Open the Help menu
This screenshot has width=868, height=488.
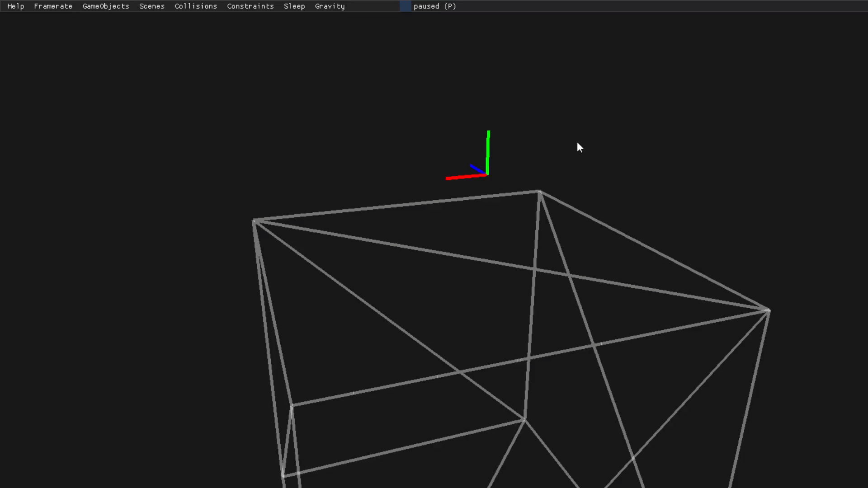coord(15,6)
